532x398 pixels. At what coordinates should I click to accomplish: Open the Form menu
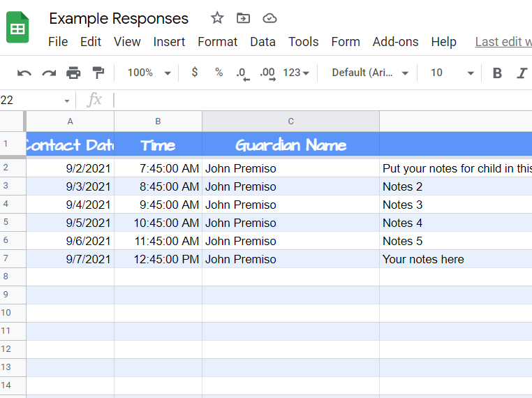coord(346,42)
